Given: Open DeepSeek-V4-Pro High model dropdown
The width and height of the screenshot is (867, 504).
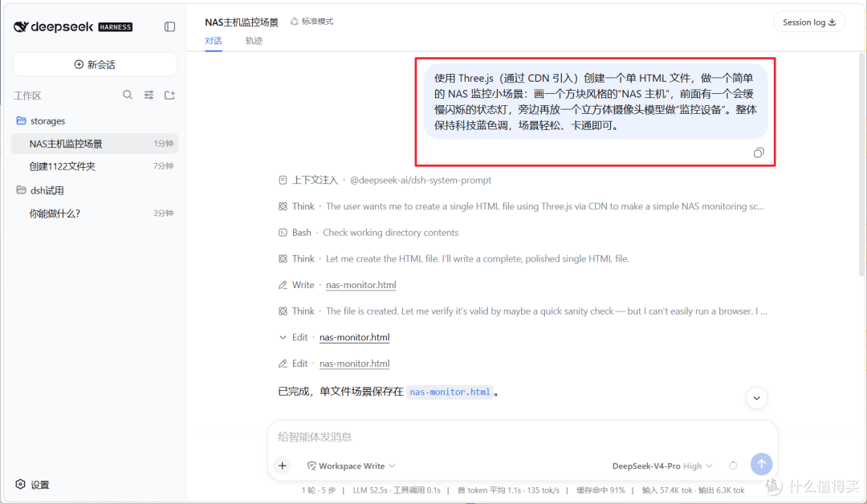Looking at the screenshot, I should coord(662,465).
